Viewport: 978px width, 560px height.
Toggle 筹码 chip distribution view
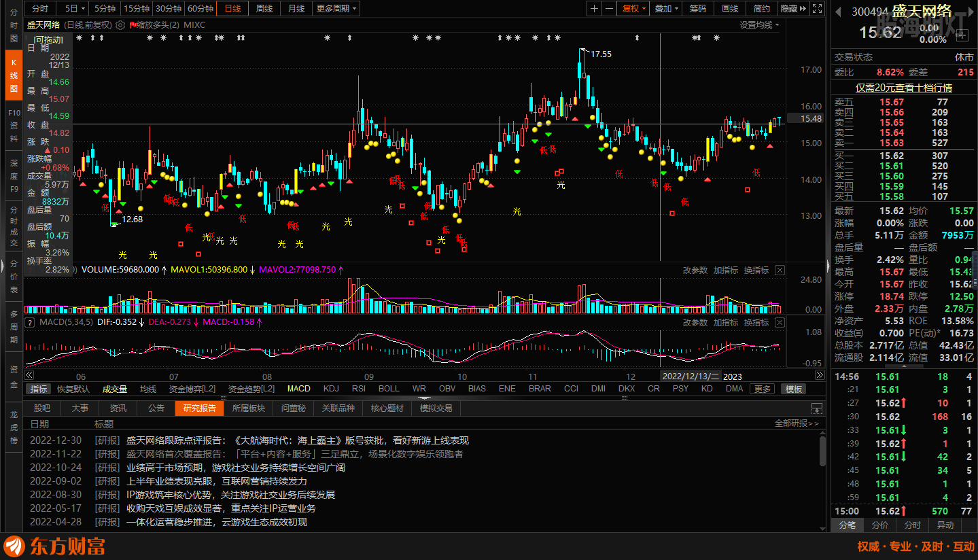(x=698, y=9)
